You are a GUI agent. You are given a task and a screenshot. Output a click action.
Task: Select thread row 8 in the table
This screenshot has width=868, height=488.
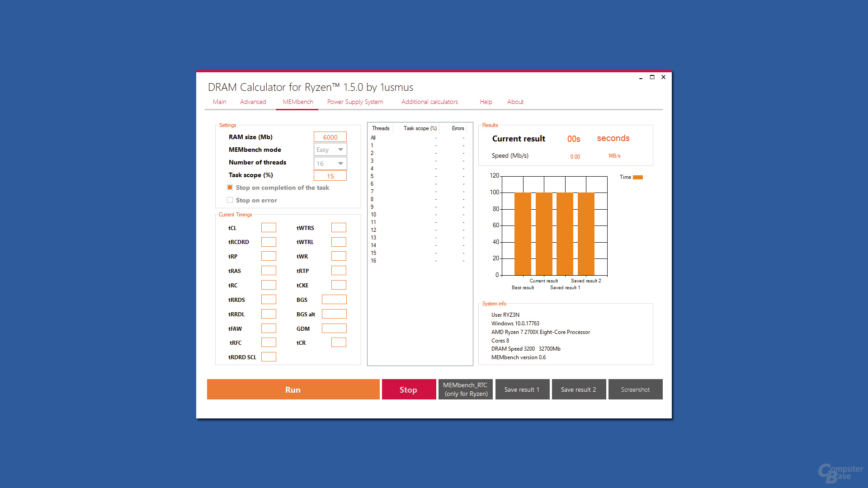tap(420, 199)
